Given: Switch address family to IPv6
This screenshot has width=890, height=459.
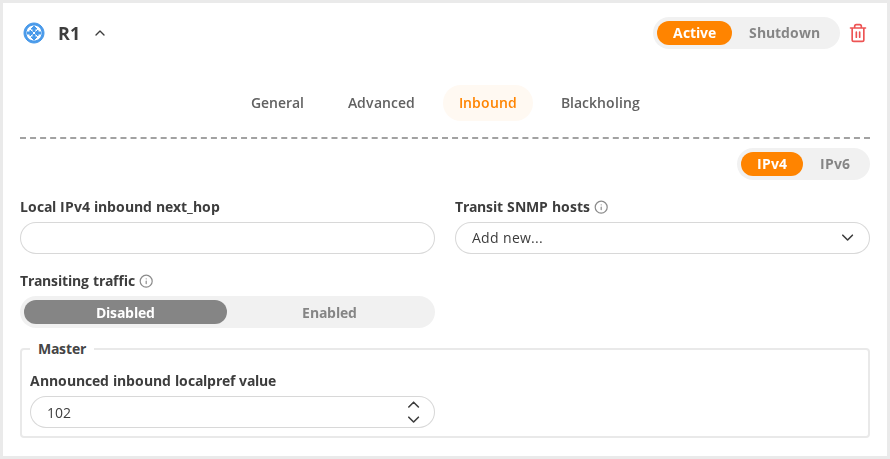Looking at the screenshot, I should click(834, 165).
